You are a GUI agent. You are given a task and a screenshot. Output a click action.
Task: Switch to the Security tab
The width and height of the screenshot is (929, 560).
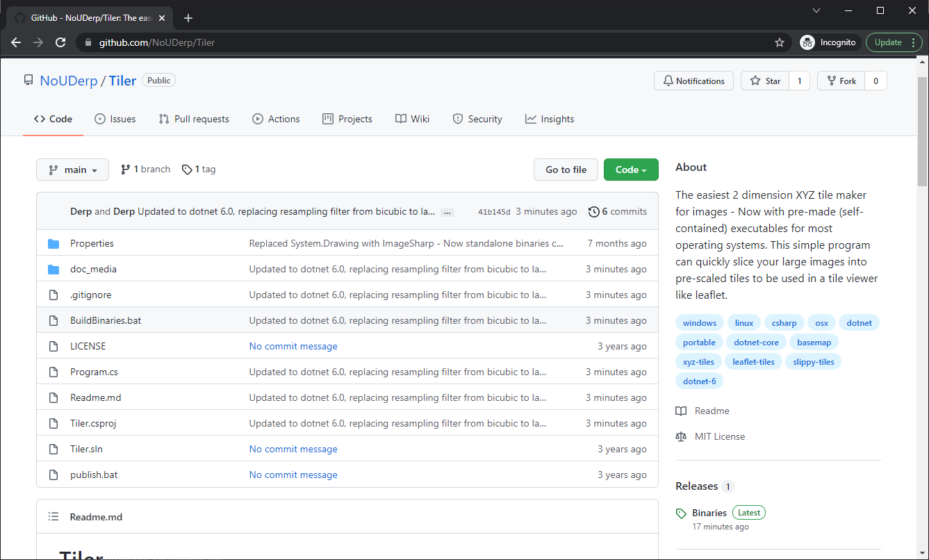pyautogui.click(x=477, y=119)
